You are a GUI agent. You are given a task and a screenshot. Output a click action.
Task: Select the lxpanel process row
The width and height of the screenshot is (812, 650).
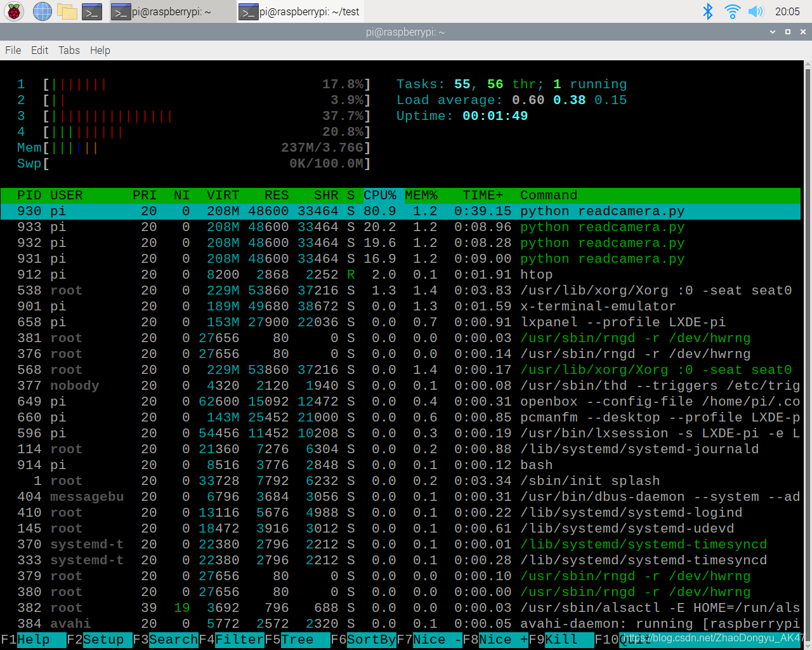click(400, 322)
